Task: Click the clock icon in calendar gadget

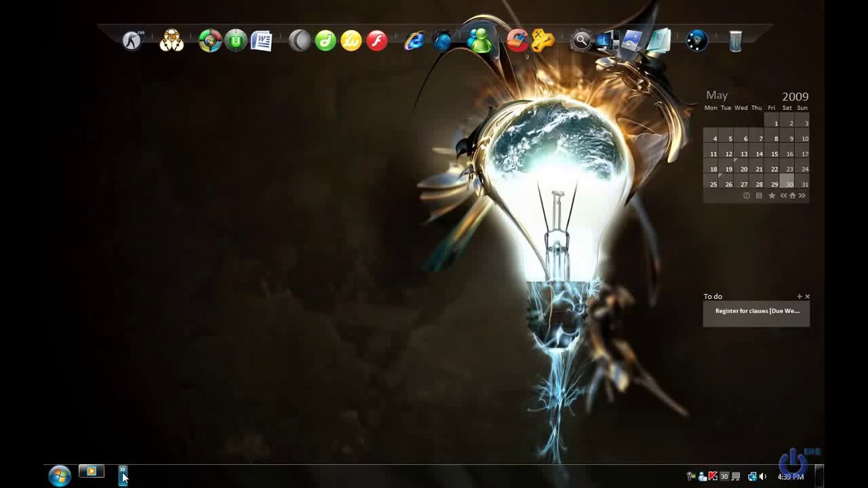Action: coord(747,195)
